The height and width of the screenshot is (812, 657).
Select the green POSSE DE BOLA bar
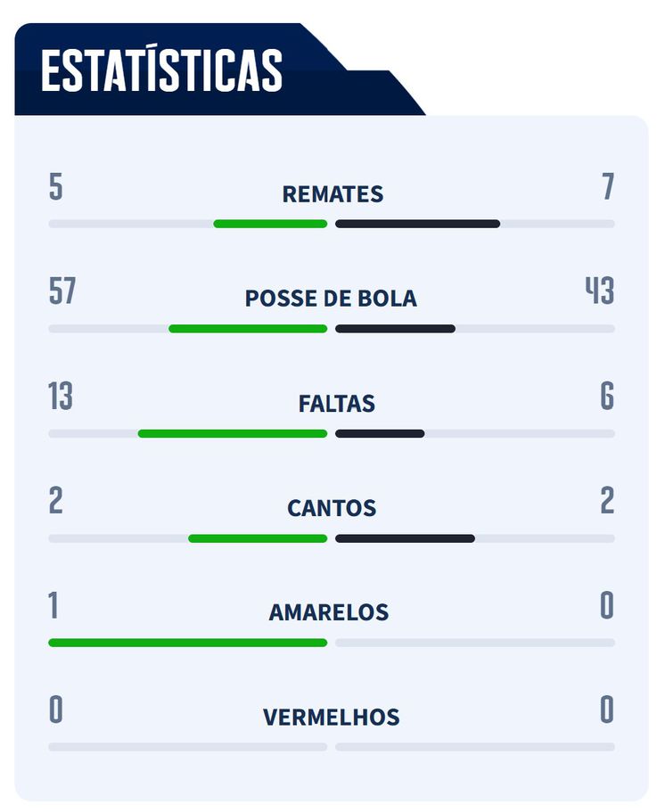(x=248, y=329)
